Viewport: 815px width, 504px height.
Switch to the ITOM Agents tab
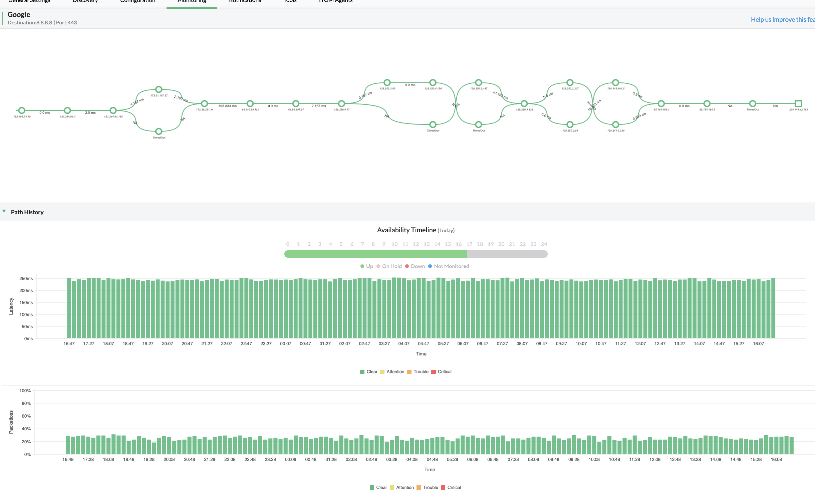coord(335,2)
